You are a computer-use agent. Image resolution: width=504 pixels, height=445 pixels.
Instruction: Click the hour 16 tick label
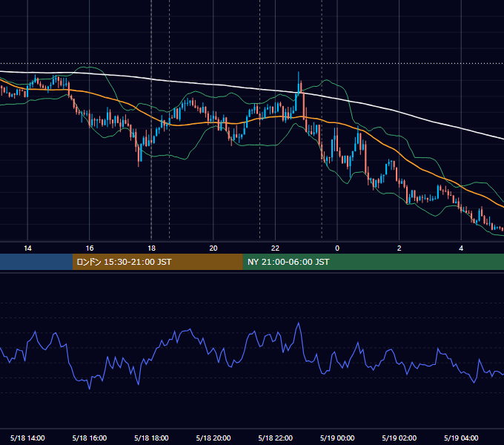coord(90,248)
